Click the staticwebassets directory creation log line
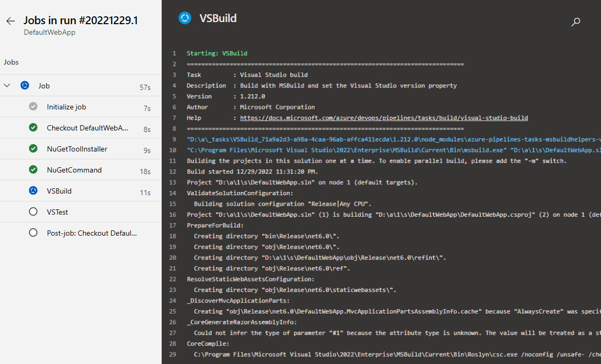 (x=295, y=290)
